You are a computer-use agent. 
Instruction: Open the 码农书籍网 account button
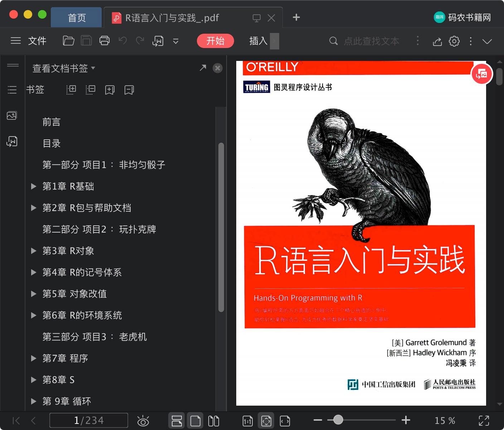click(462, 17)
